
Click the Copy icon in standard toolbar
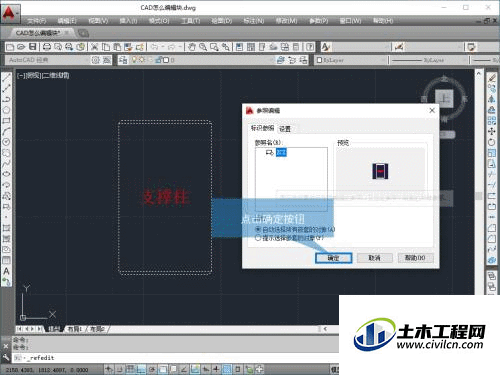click(106, 47)
